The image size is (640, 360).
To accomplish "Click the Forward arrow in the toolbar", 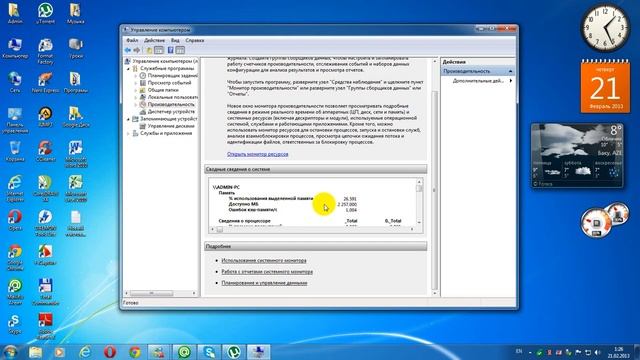I will click(137, 50).
